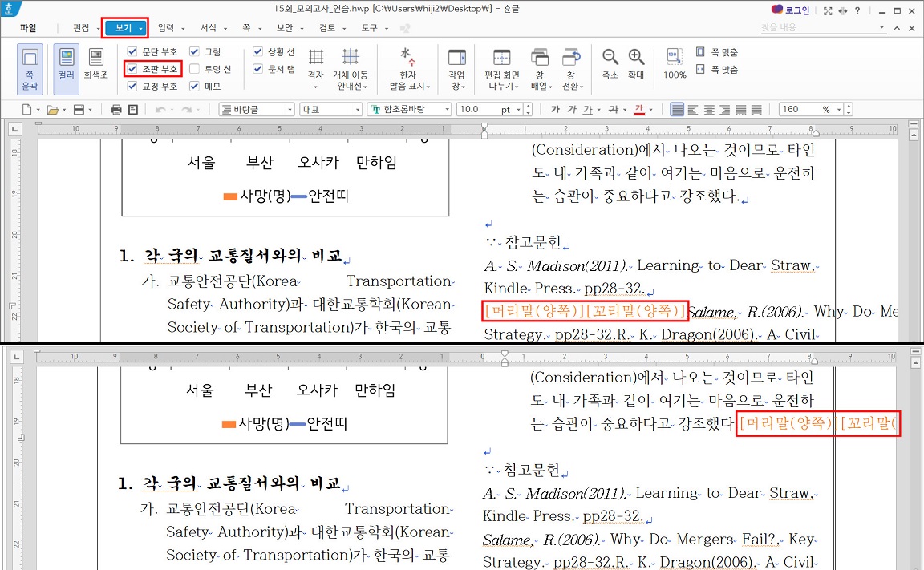This screenshot has width=924, height=570.
Task: Open the 도구 menu
Action: [370, 28]
